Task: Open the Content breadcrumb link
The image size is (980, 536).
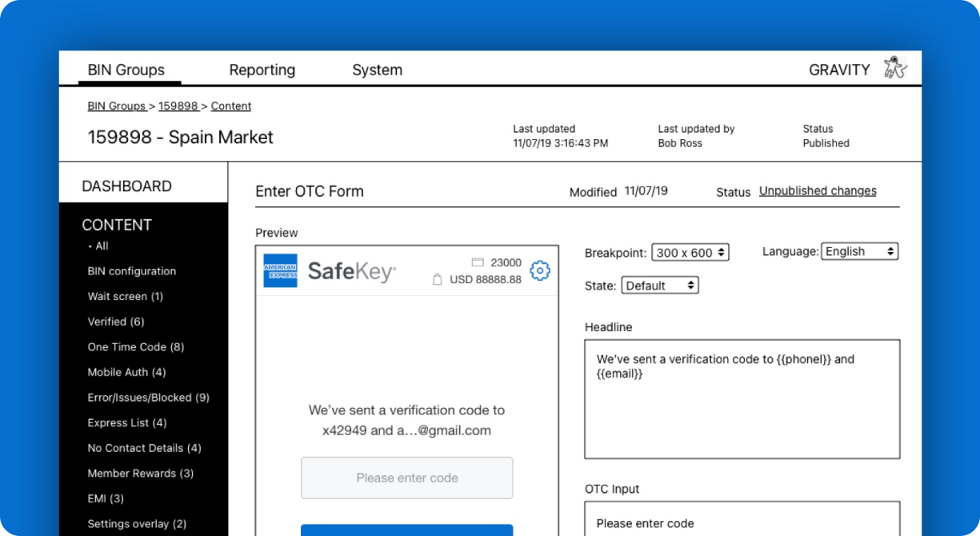Action: pyautogui.click(x=230, y=106)
